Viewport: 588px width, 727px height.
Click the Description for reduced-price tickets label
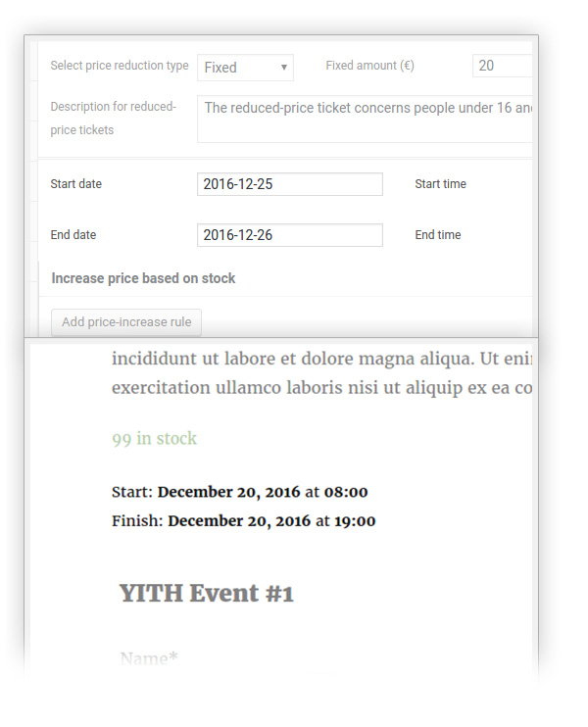pyautogui.click(x=113, y=119)
